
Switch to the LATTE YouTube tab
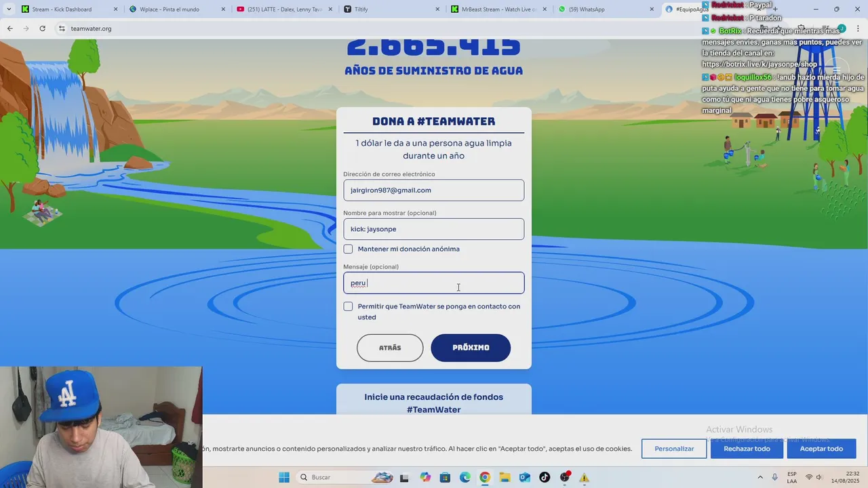pos(285,9)
